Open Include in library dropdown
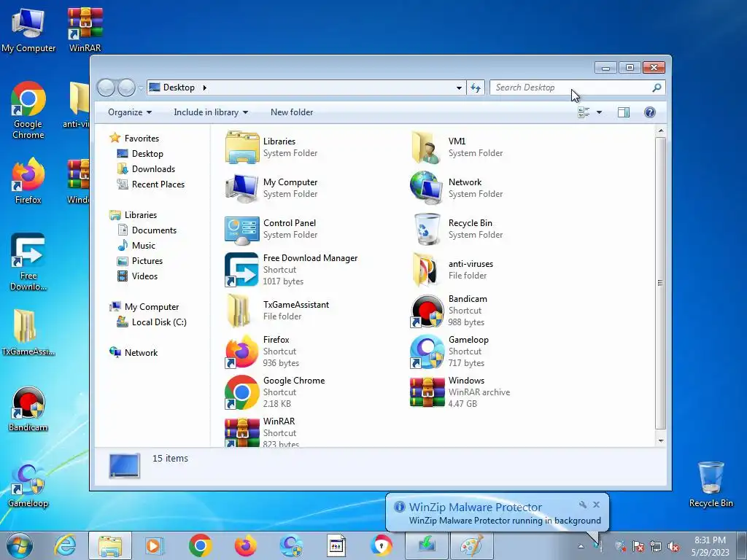747x560 pixels. (x=211, y=112)
